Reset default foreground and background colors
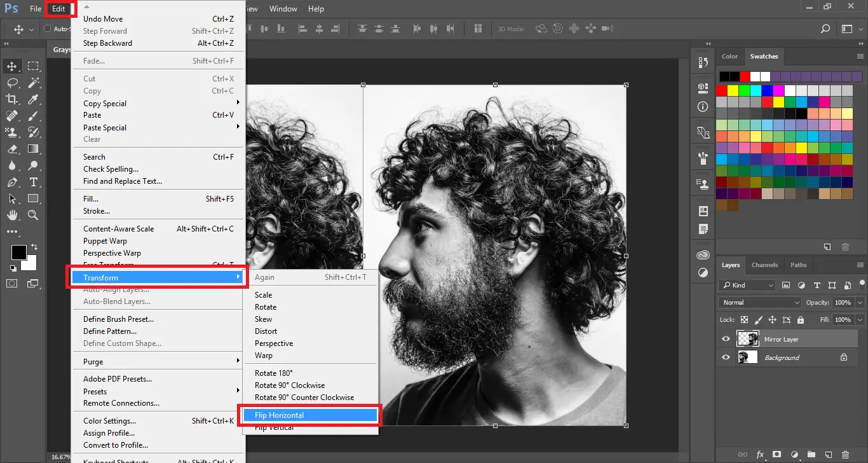The image size is (868, 463). coord(13,268)
